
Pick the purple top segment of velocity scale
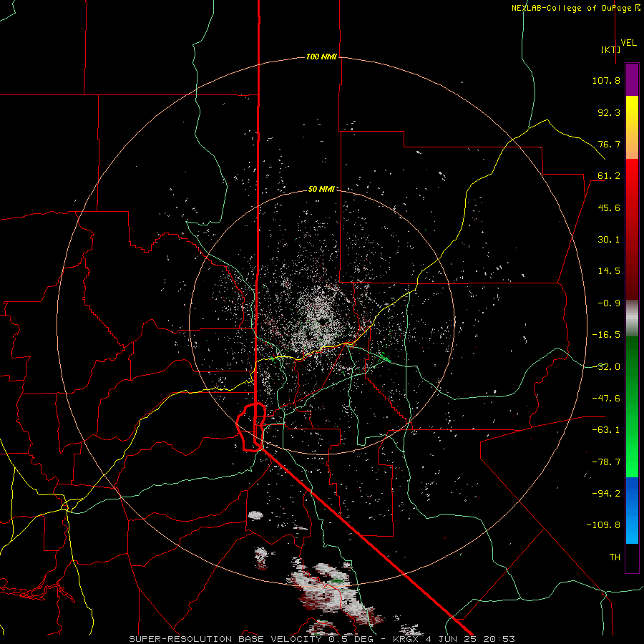(632, 79)
